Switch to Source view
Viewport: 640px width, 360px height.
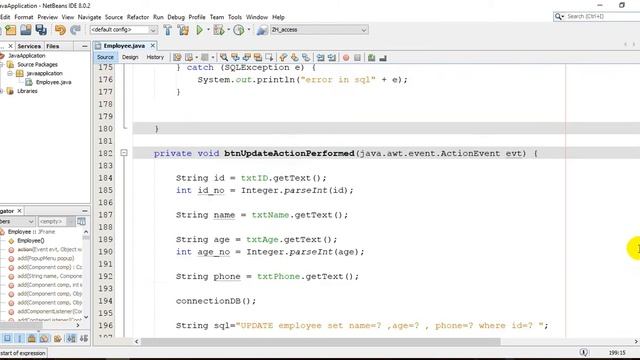tap(105, 57)
